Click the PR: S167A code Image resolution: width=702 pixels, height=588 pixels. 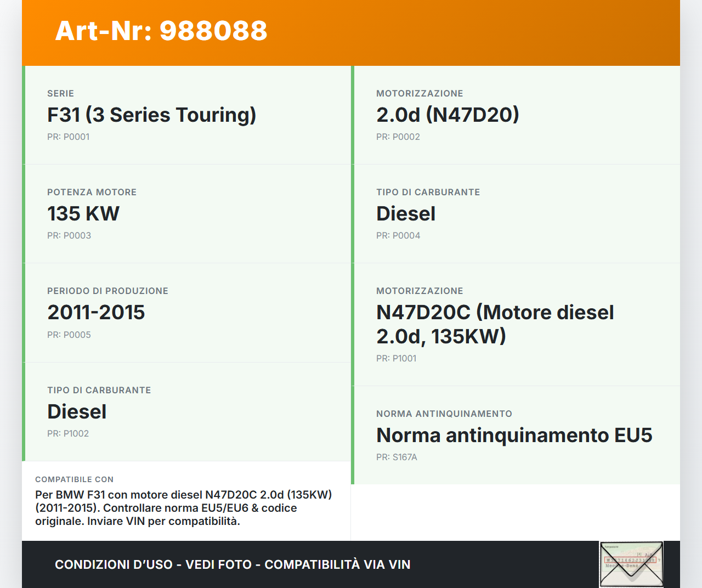click(397, 457)
